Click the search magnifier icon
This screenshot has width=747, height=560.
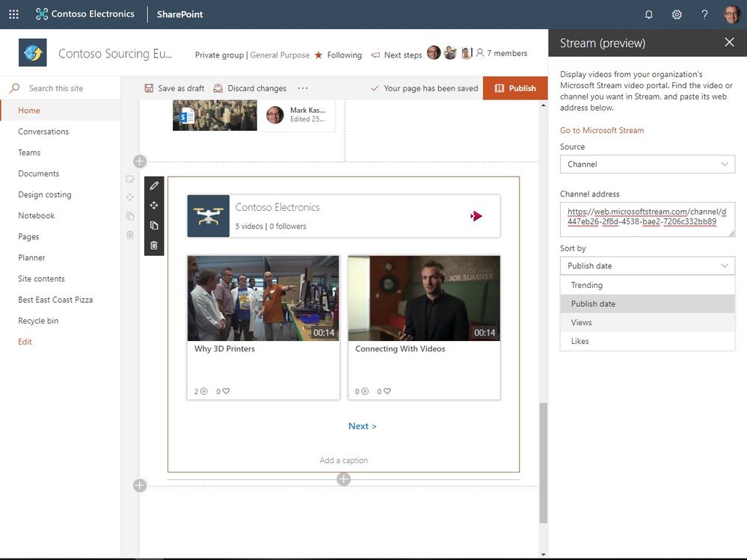click(x=15, y=88)
